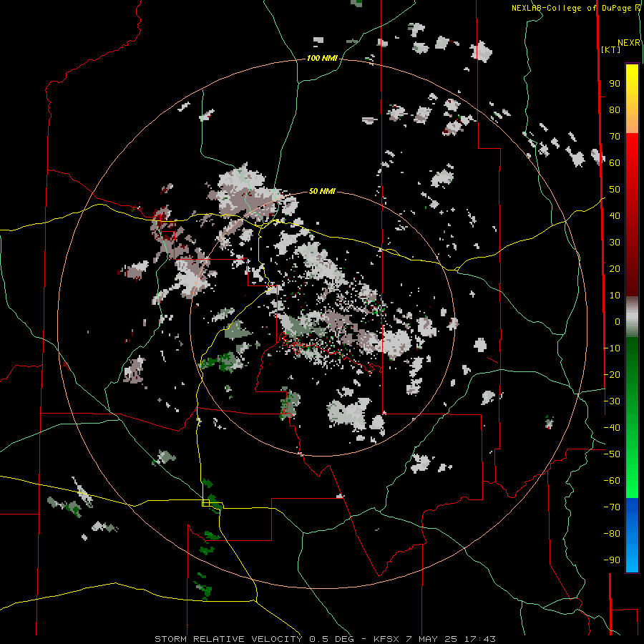Click the "17:43" time in the caption
644x644 pixels.
[479, 639]
